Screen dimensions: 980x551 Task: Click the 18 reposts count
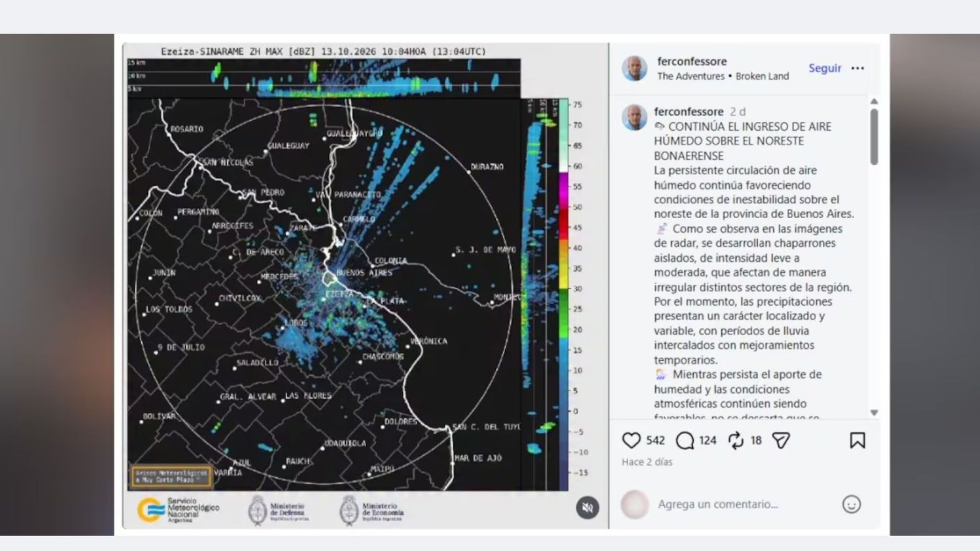(756, 440)
